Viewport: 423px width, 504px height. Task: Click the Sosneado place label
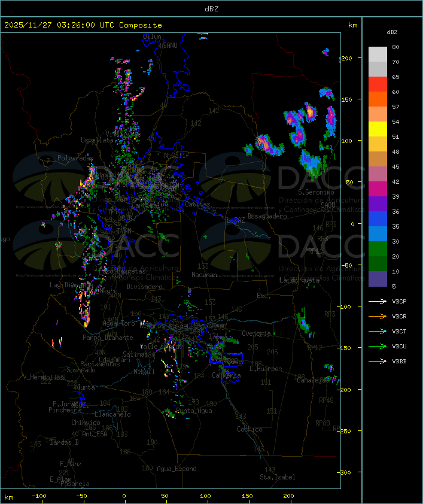point(81,370)
